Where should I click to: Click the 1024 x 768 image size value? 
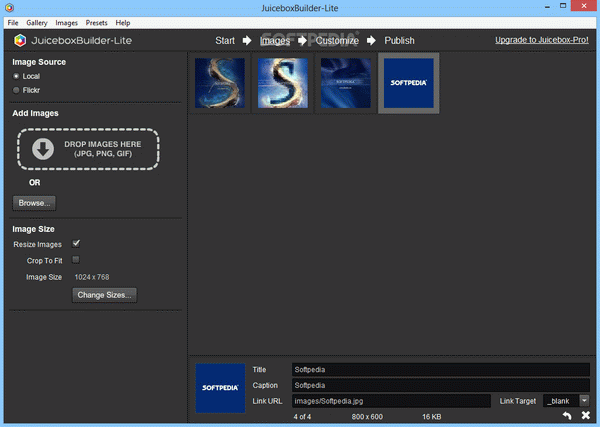(x=92, y=277)
